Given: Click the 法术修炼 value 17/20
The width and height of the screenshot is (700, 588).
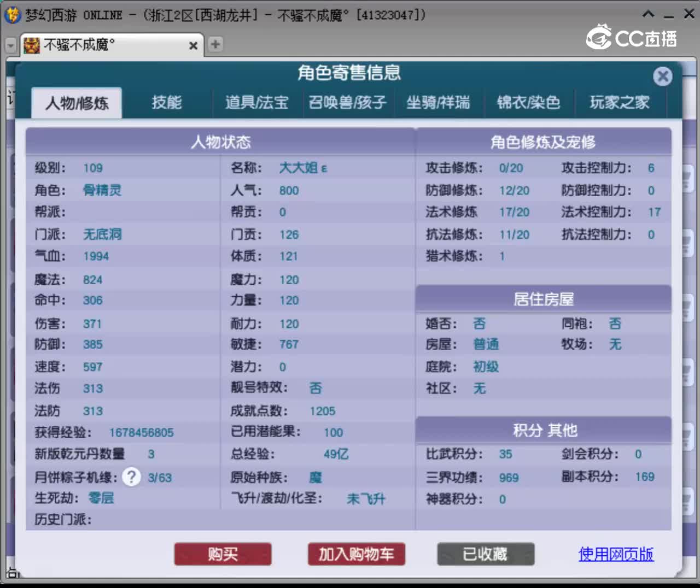Looking at the screenshot, I should pos(514,212).
